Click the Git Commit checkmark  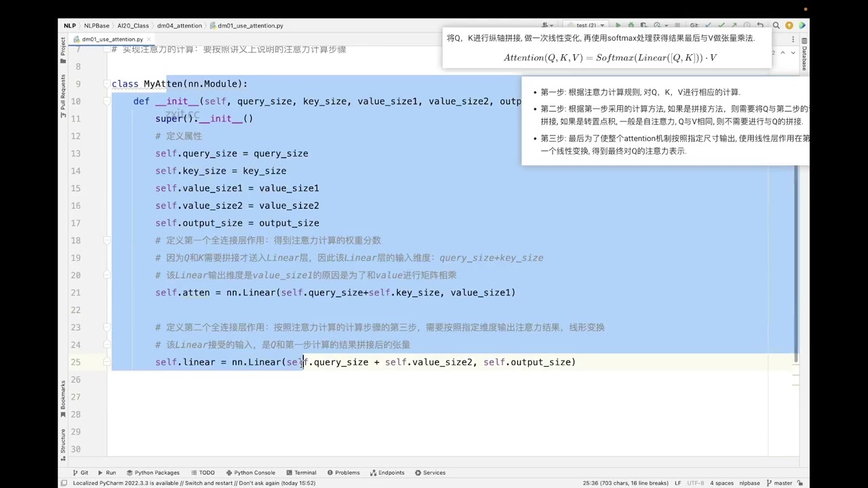pyautogui.click(x=722, y=25)
